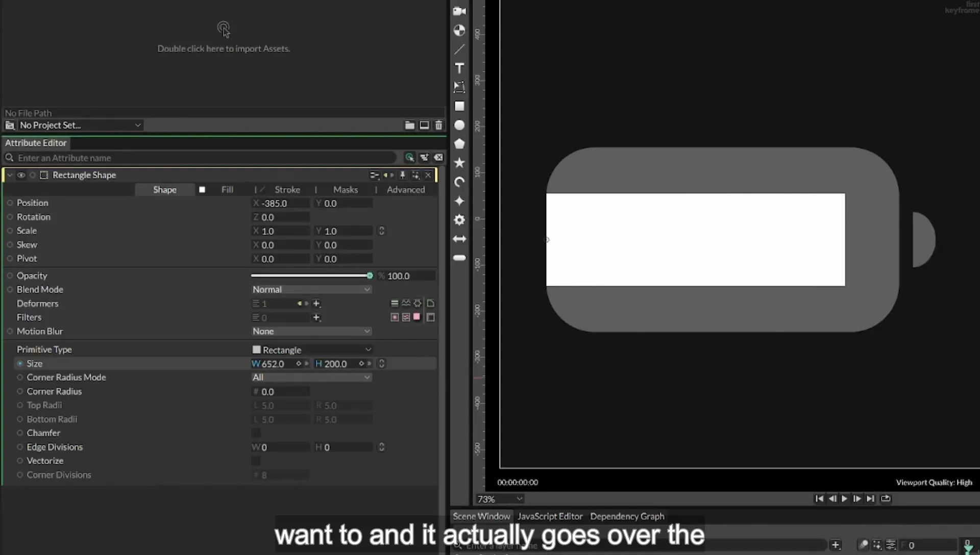The image size is (980, 555).
Task: Play the animation in viewport
Action: [x=844, y=498]
